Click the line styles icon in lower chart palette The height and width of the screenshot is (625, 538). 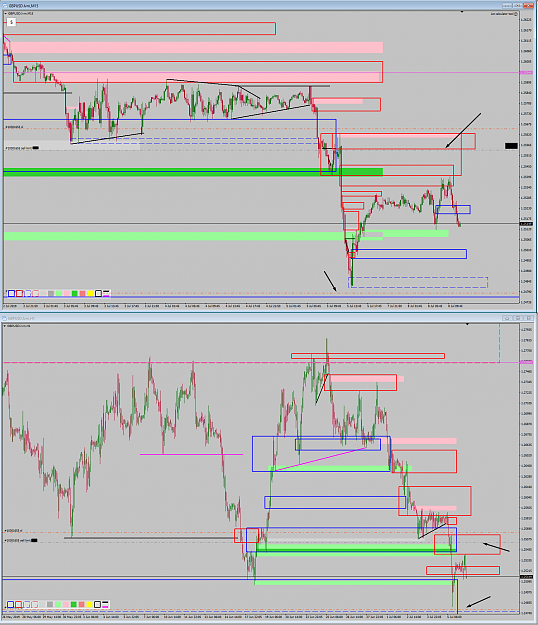pyautogui.click(x=105, y=604)
